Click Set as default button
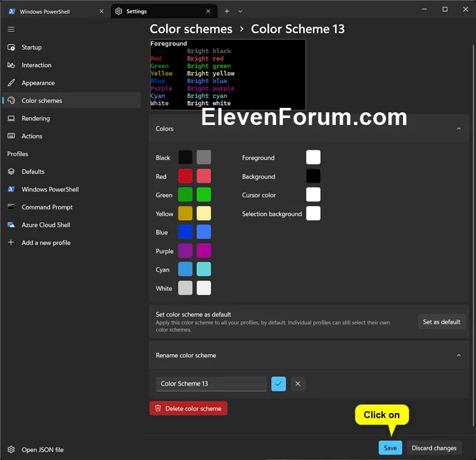476x460 pixels. pyautogui.click(x=441, y=322)
